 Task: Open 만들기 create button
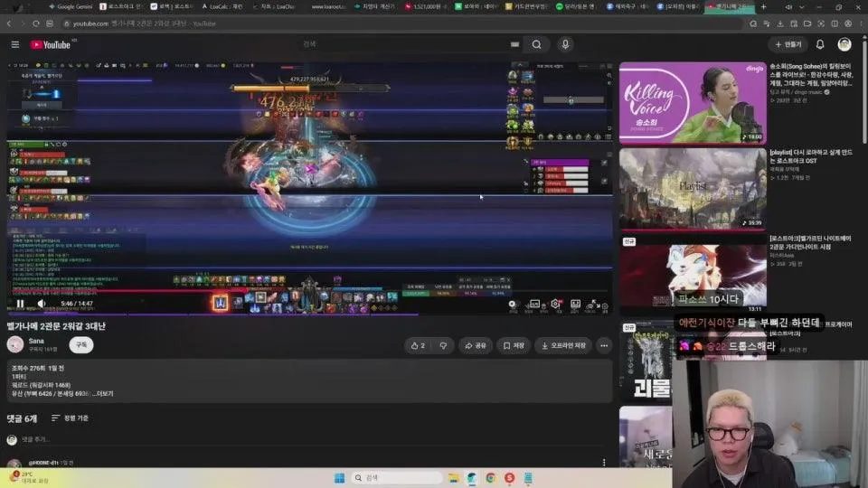click(x=788, y=44)
